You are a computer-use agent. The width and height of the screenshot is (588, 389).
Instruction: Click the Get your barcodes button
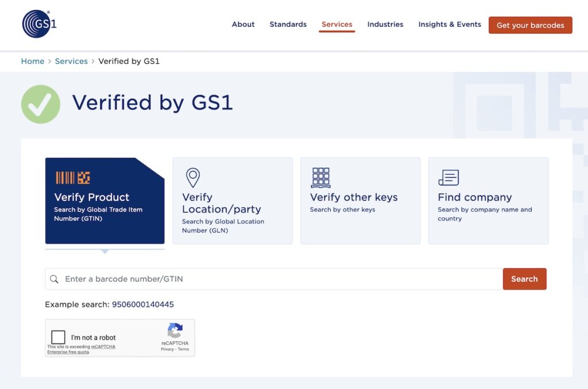click(530, 25)
